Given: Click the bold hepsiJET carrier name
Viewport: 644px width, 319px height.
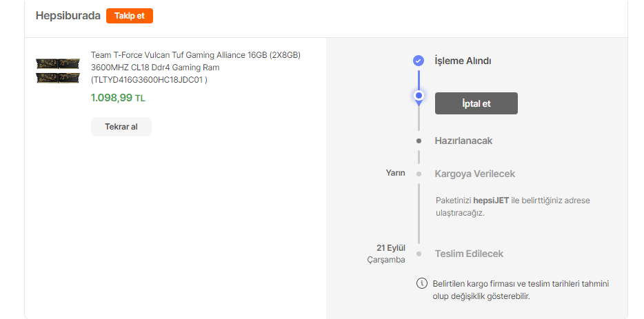Looking at the screenshot, I should (x=491, y=200).
